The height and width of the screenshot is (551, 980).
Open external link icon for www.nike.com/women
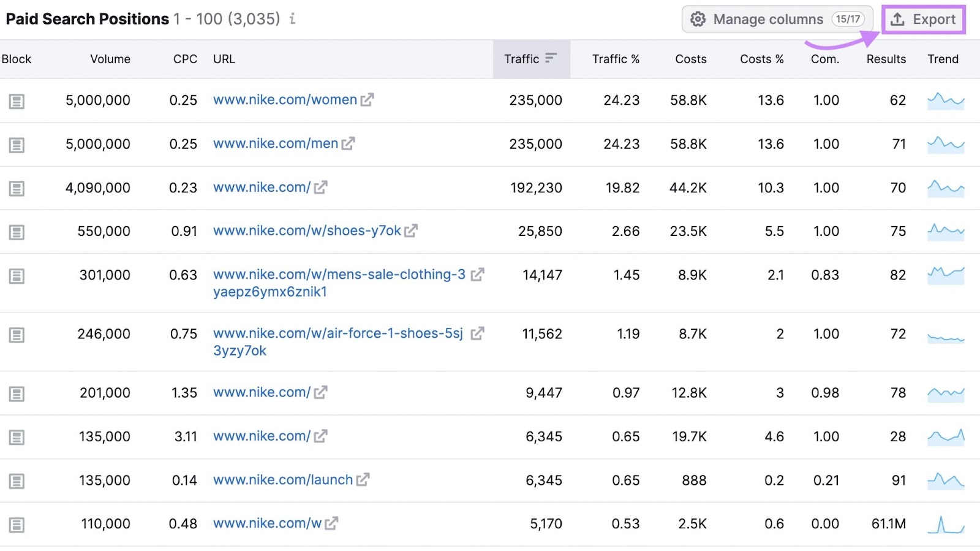coord(367,100)
